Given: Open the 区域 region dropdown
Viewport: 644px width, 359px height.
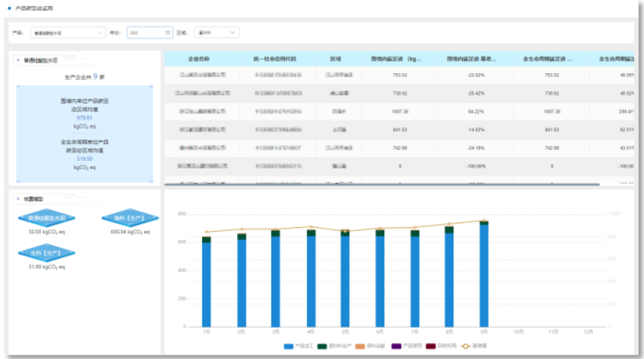Looking at the screenshot, I should [x=216, y=33].
